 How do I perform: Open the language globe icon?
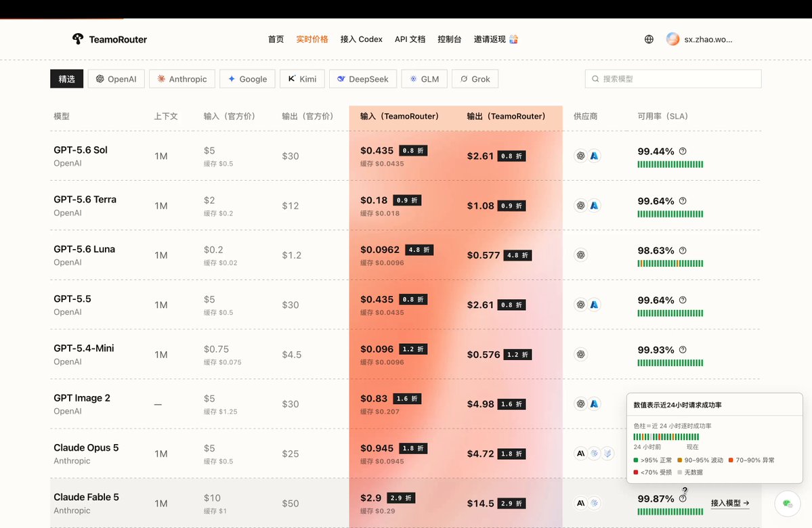tap(649, 39)
